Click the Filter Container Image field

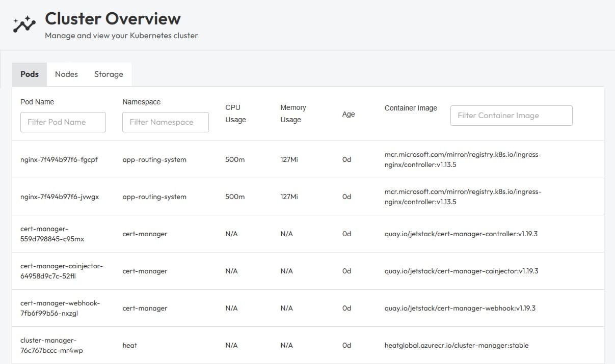(511, 116)
